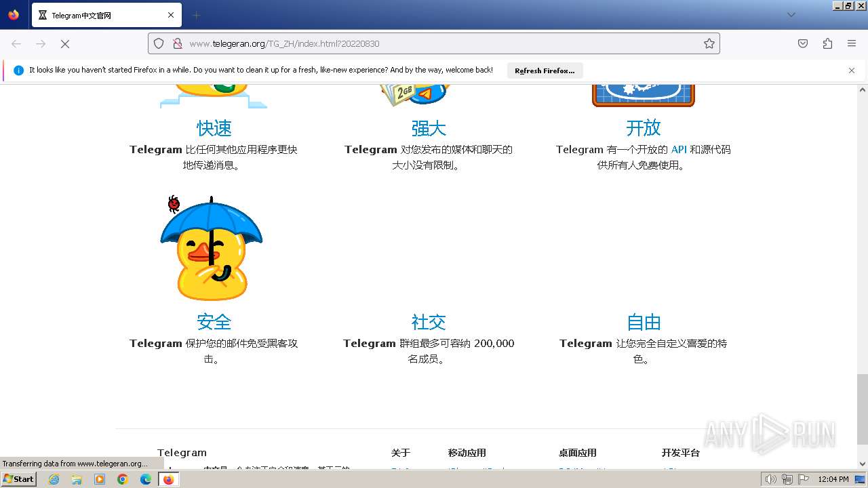Go back to previous page
This screenshot has height=488, width=868.
(x=16, y=43)
